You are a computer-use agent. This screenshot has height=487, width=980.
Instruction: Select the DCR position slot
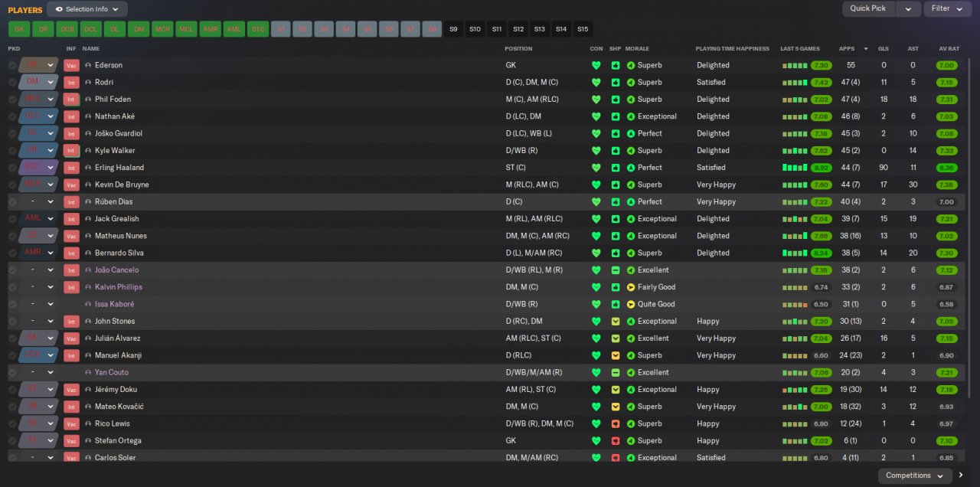(x=67, y=29)
